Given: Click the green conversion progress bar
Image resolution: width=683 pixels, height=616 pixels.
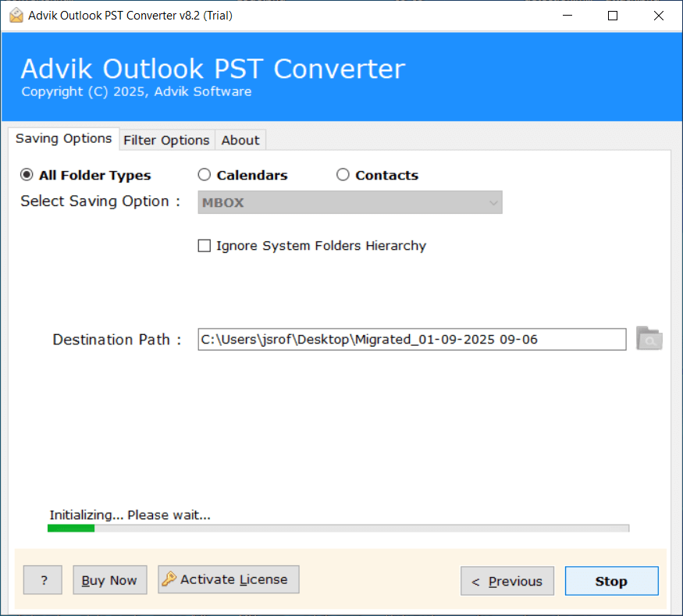Looking at the screenshot, I should 339,528.
